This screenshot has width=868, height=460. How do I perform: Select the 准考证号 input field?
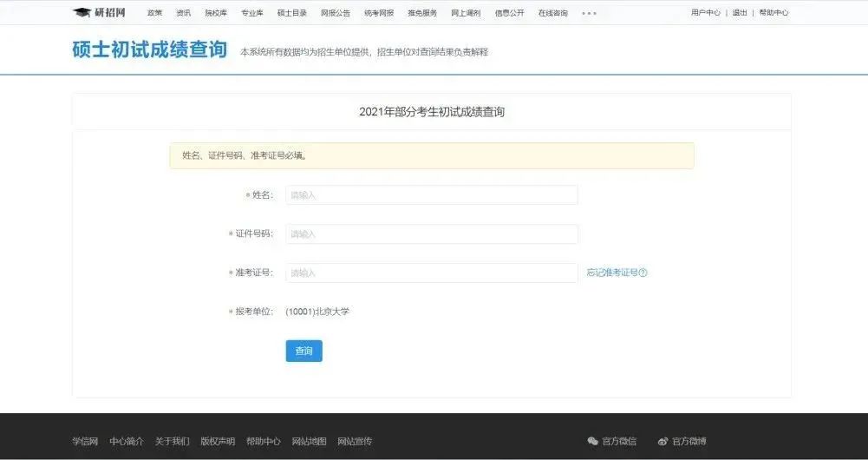[x=431, y=273]
